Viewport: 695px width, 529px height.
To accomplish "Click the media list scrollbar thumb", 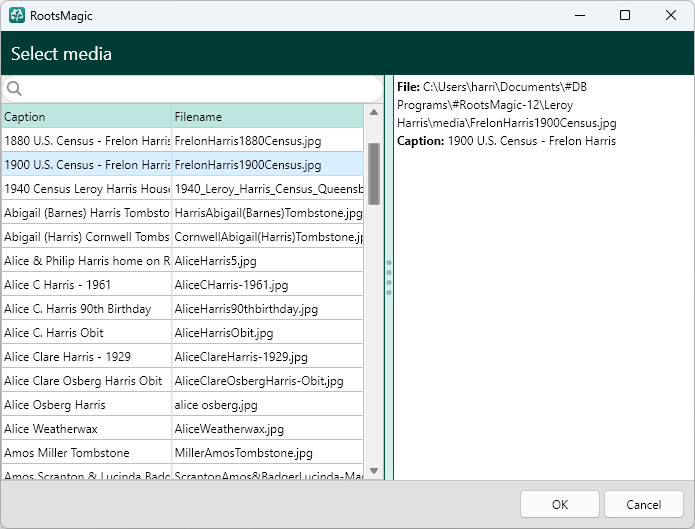I will (x=374, y=174).
